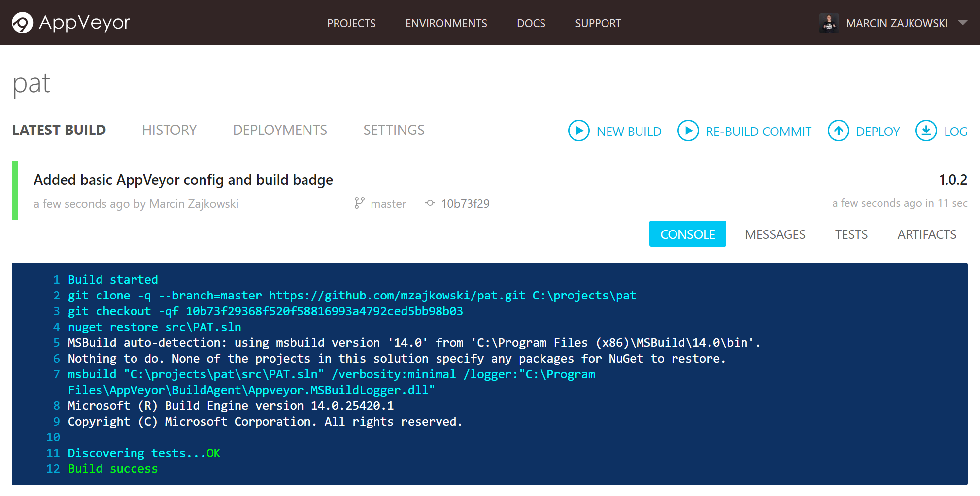Click the Discovering tests console line
The image size is (980, 496).
[144, 453]
